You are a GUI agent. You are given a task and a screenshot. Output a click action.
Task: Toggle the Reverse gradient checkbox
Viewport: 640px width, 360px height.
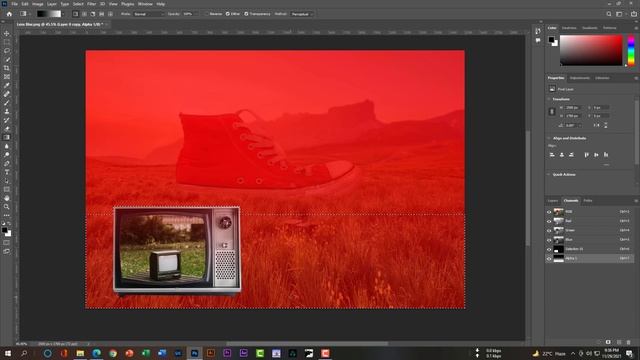pyautogui.click(x=207, y=14)
